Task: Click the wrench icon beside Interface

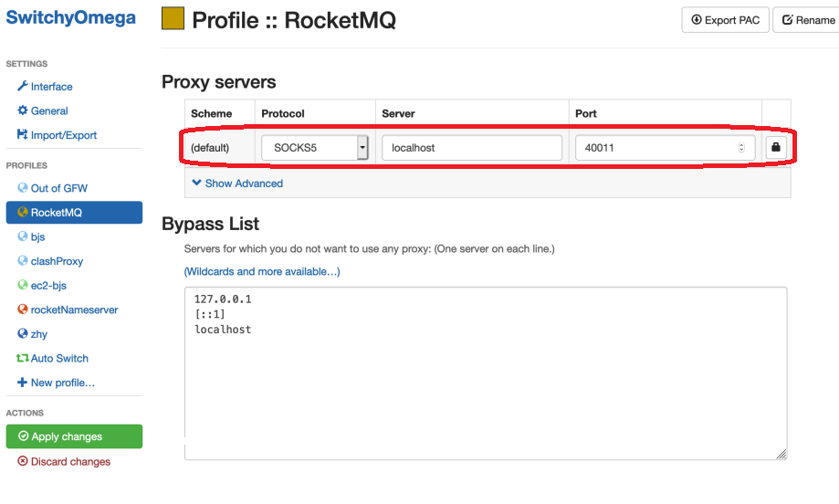Action: 23,86
